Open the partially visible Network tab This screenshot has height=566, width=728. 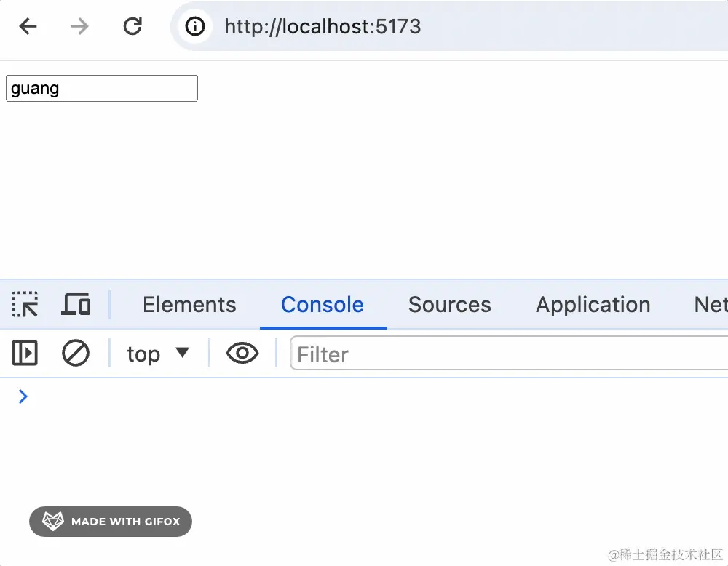tap(711, 305)
